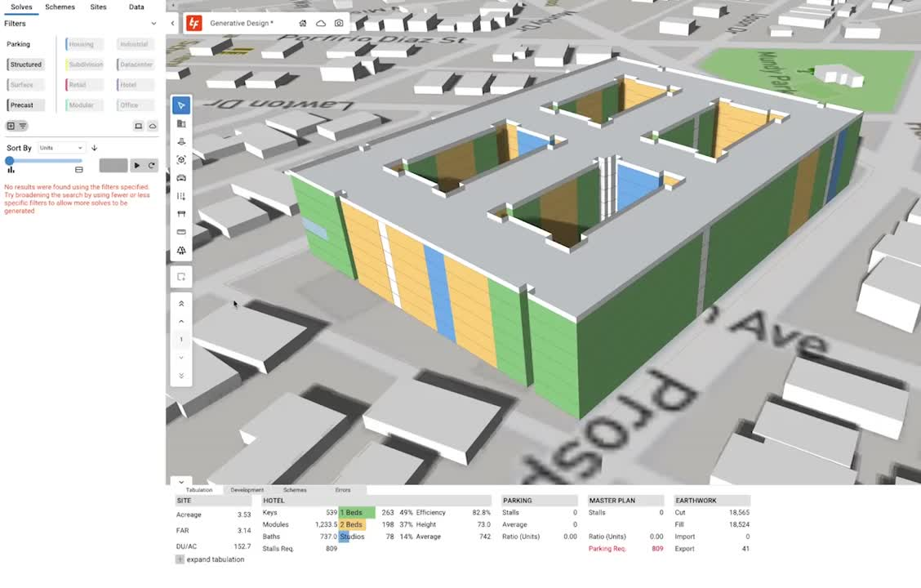Collapse the sidebar with the left chevron
The width and height of the screenshot is (921, 588).
pyautogui.click(x=172, y=24)
